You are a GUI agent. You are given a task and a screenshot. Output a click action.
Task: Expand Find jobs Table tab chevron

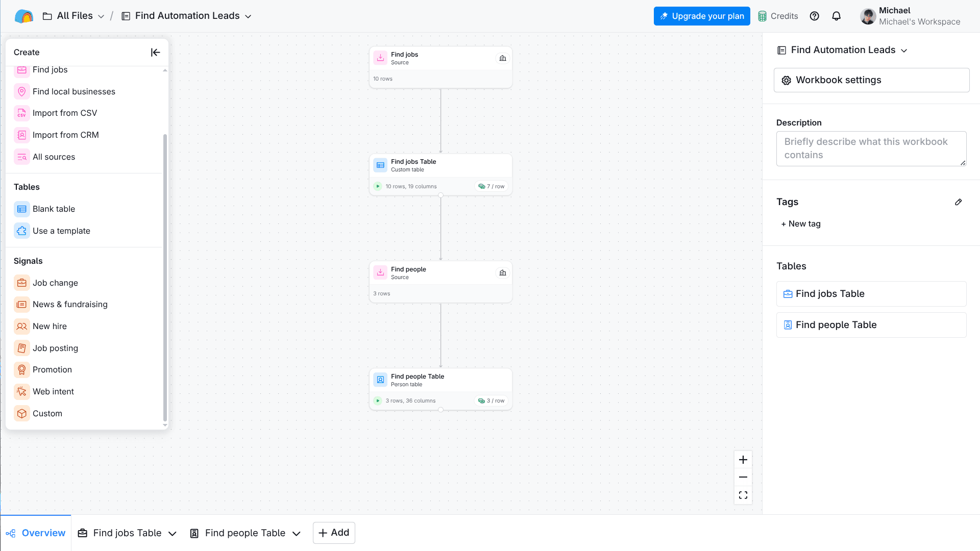(173, 534)
